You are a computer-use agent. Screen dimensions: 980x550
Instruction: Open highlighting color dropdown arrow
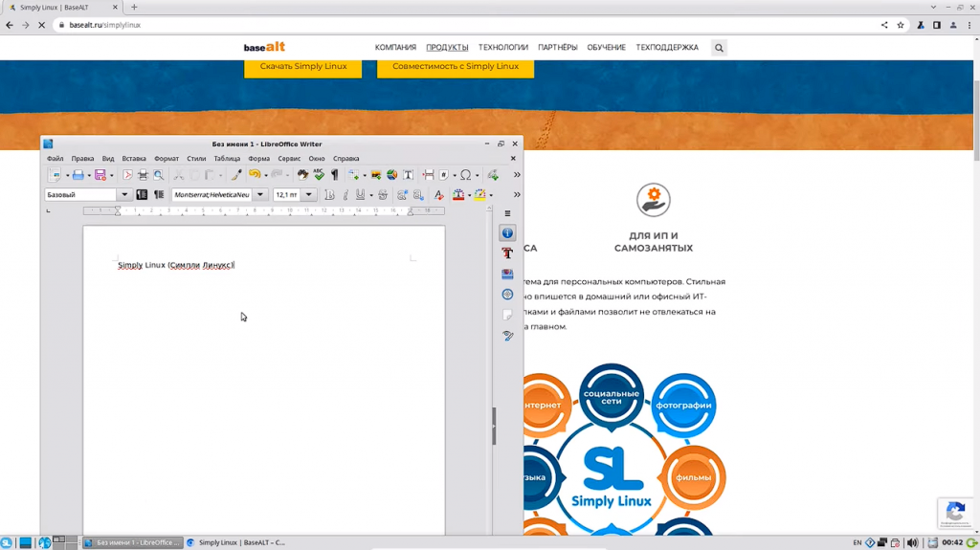pyautogui.click(x=491, y=195)
